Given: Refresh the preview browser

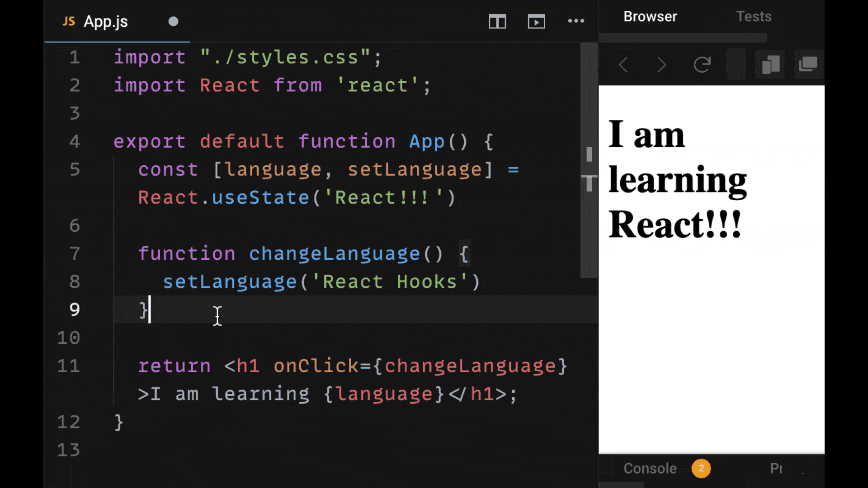Looking at the screenshot, I should [x=702, y=65].
